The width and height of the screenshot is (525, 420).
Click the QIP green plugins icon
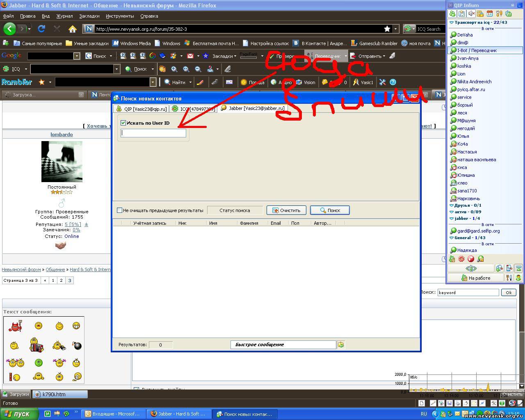509,14
